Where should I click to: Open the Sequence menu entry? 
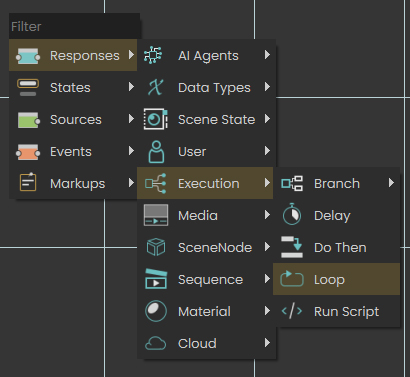[x=206, y=279]
